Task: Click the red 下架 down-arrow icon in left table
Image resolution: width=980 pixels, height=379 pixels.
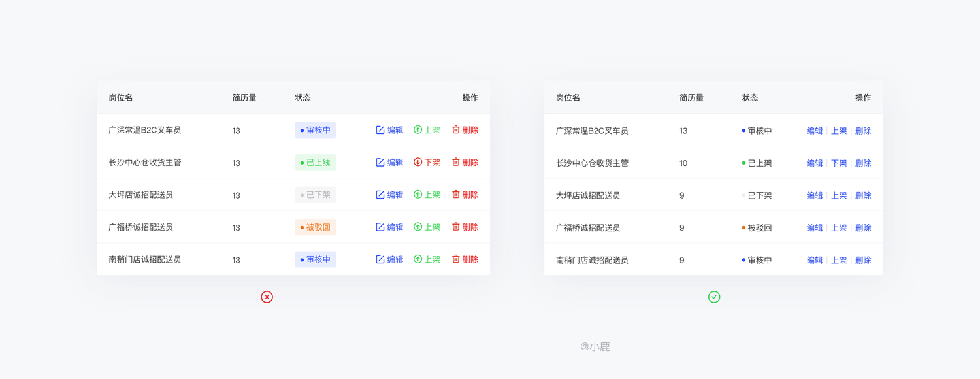Action: 418,162
